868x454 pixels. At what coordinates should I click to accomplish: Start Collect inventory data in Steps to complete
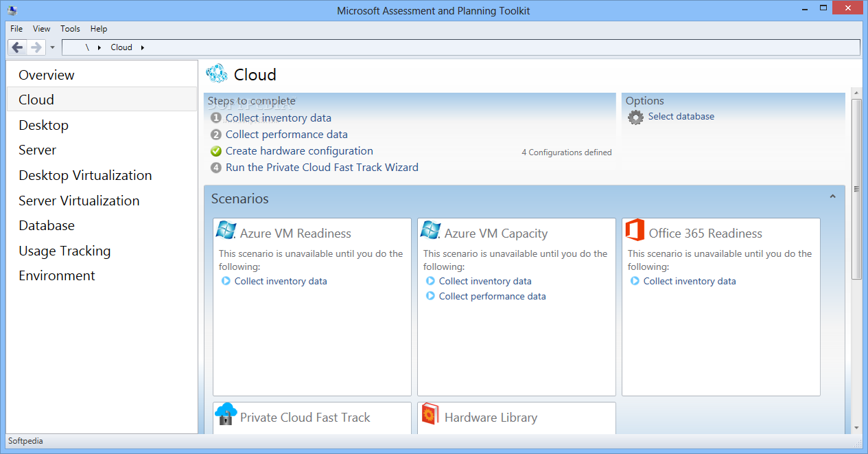click(x=279, y=118)
